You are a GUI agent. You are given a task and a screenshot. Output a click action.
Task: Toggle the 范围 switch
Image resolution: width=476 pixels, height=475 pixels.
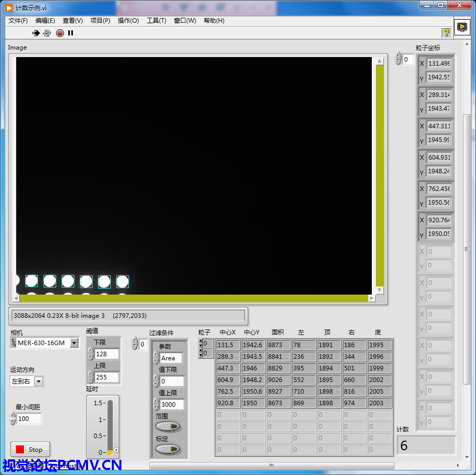pyautogui.click(x=168, y=426)
